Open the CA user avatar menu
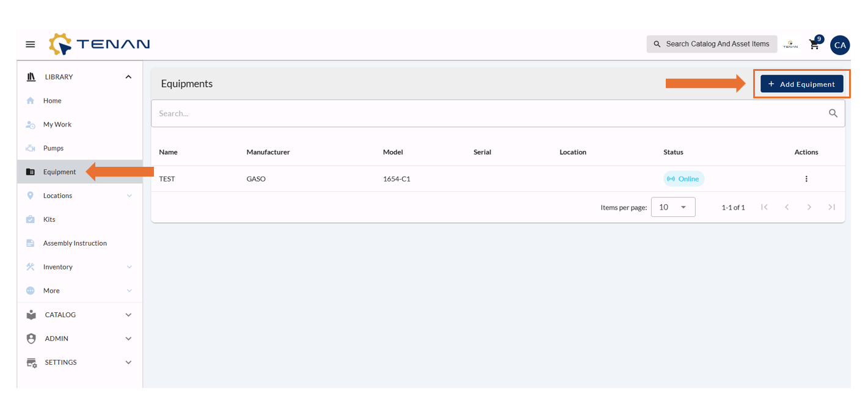868x410 pixels. click(840, 45)
